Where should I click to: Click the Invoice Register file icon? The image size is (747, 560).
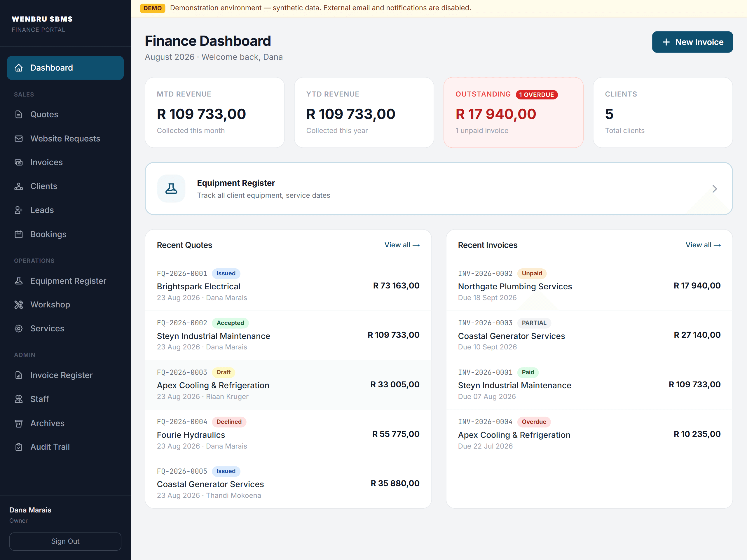click(19, 375)
